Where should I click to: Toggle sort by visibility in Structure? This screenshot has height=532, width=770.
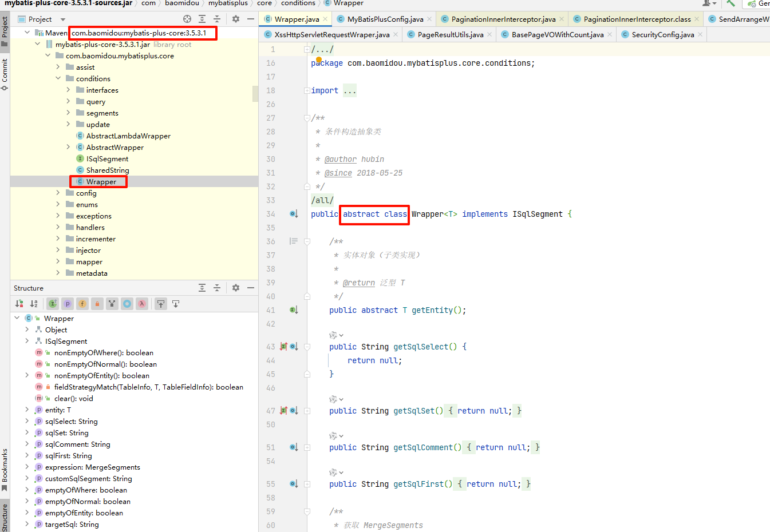point(19,304)
